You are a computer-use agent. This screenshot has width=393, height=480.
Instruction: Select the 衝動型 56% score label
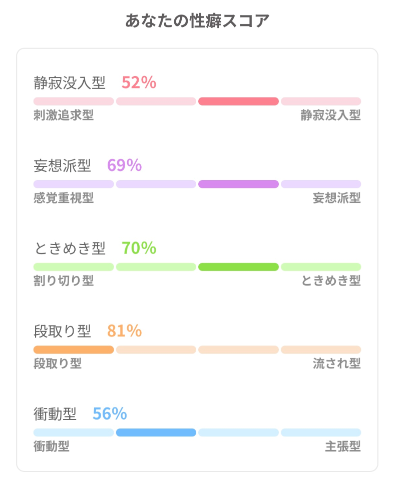pyautogui.click(x=80, y=414)
